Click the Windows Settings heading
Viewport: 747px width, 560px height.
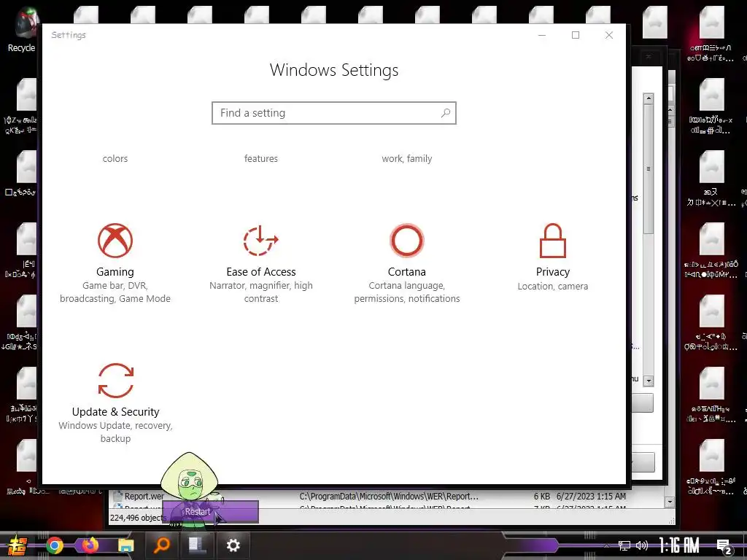[x=334, y=70]
